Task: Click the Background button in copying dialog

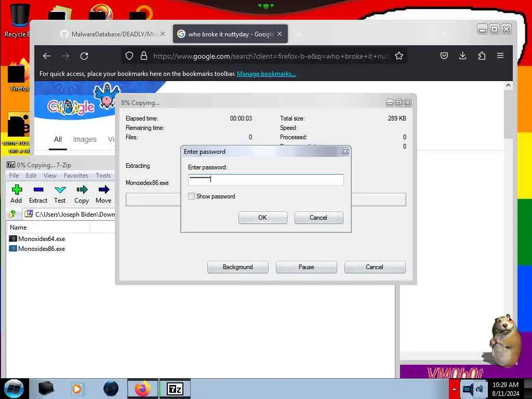Action: [x=238, y=267]
